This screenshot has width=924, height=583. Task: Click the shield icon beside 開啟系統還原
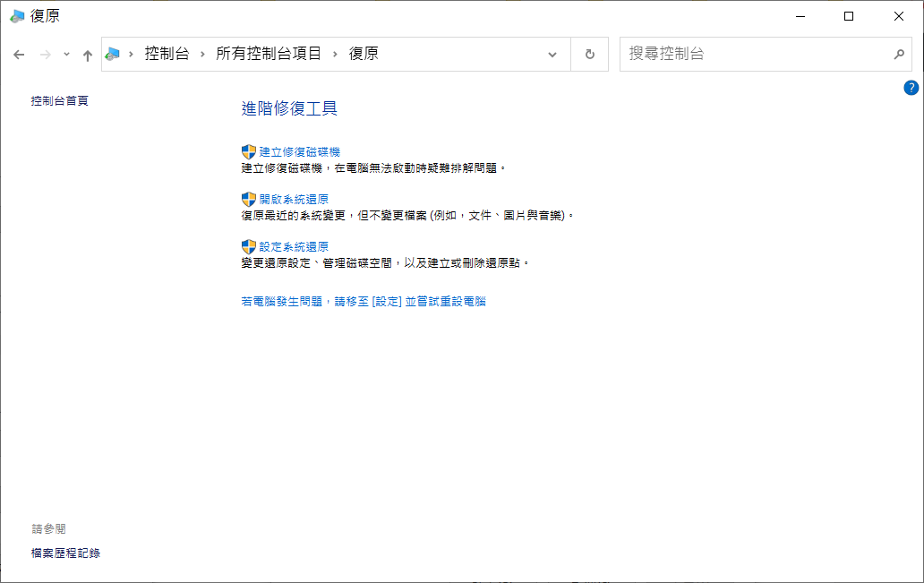pos(249,199)
